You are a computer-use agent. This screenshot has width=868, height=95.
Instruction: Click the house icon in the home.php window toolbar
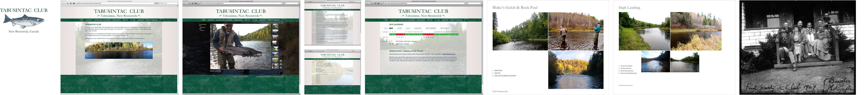pos(68,3)
